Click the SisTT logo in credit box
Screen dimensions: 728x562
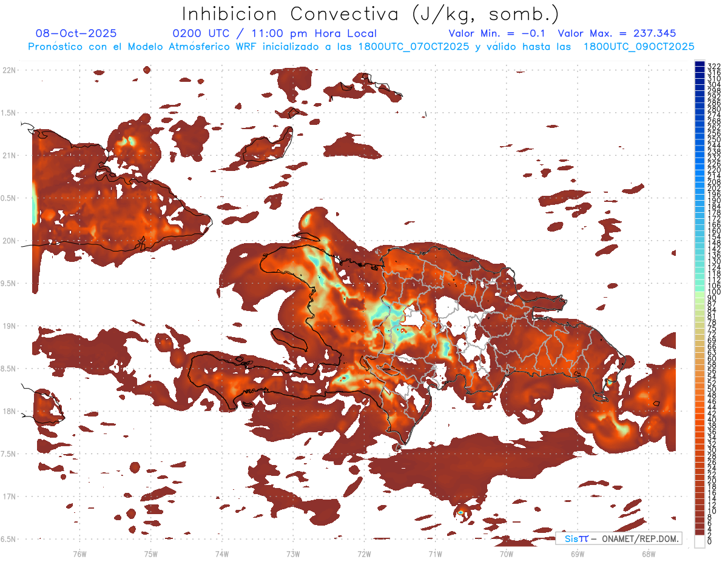click(576, 538)
